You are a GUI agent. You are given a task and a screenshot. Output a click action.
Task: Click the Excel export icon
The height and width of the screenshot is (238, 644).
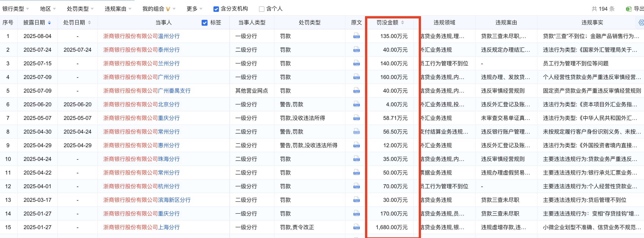point(629,9)
